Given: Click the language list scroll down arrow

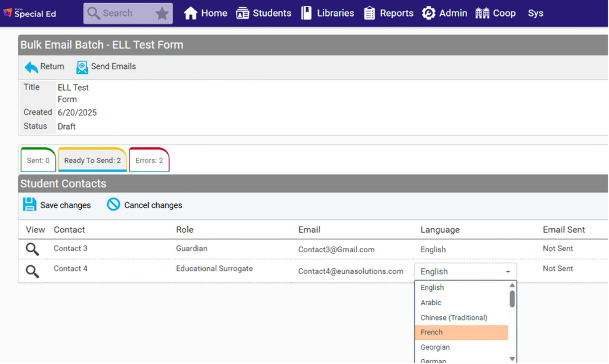Looking at the screenshot, I should point(513,359).
